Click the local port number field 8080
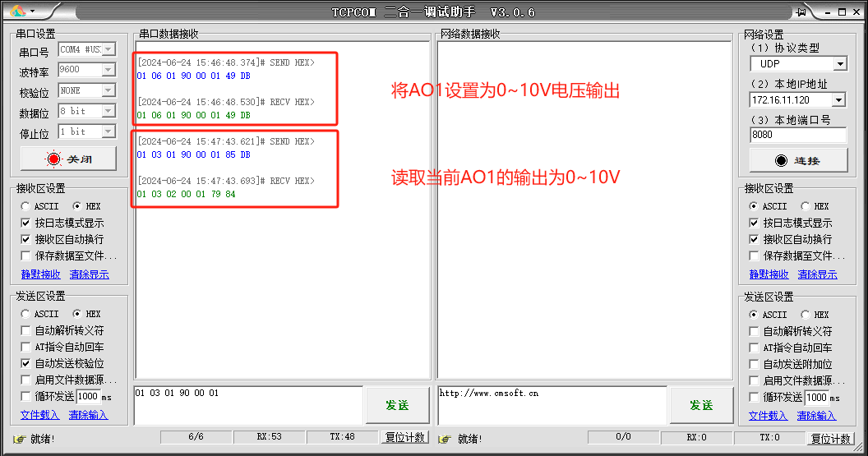 tap(798, 135)
